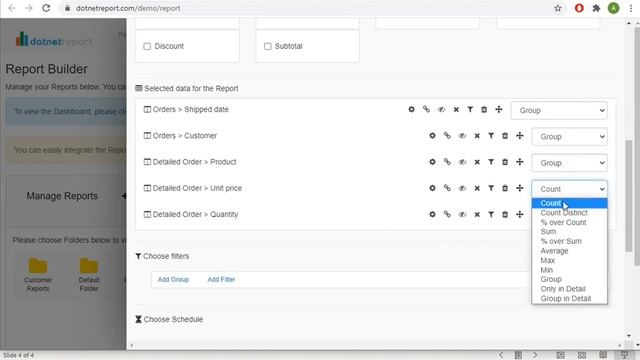Delete Product field with trash icon
640x360 pixels.
tap(505, 162)
